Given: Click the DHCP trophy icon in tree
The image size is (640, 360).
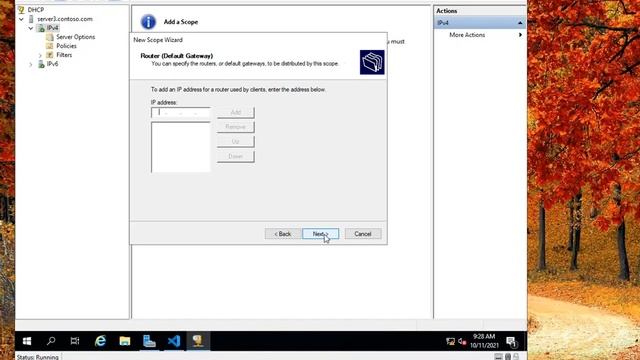Looking at the screenshot, I should click(x=21, y=9).
